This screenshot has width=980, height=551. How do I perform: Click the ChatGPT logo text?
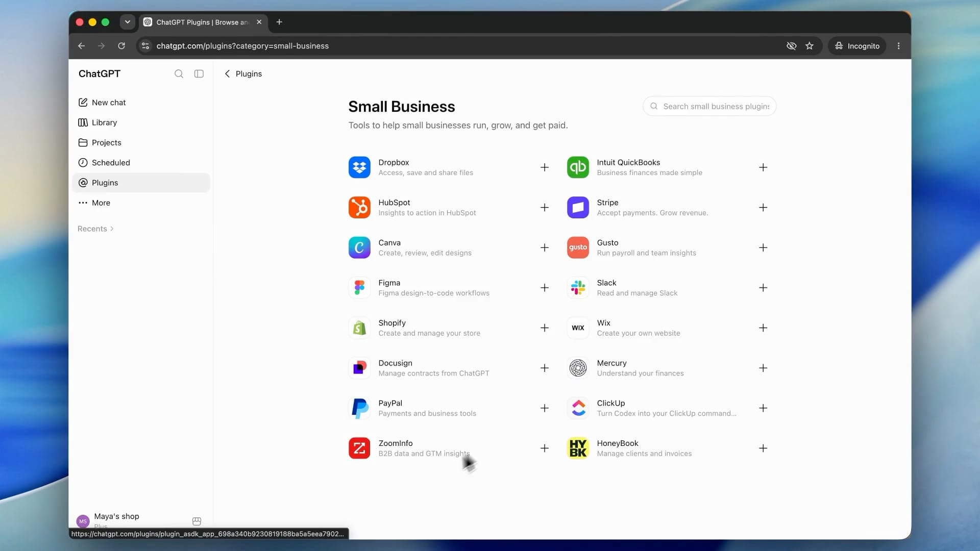click(x=100, y=73)
